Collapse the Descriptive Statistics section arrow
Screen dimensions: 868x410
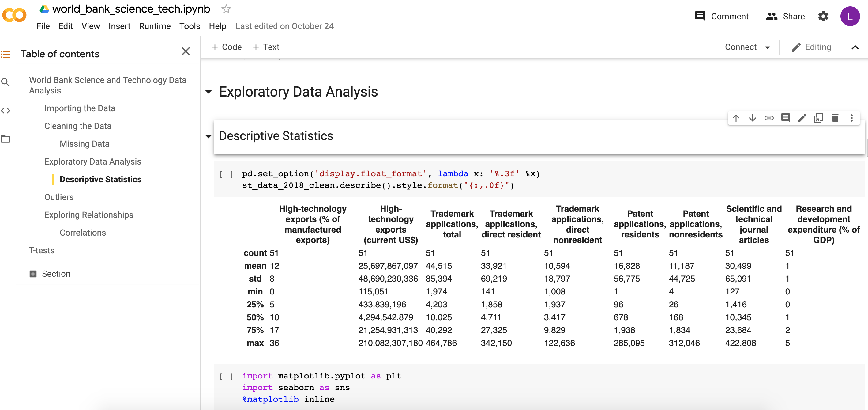209,137
